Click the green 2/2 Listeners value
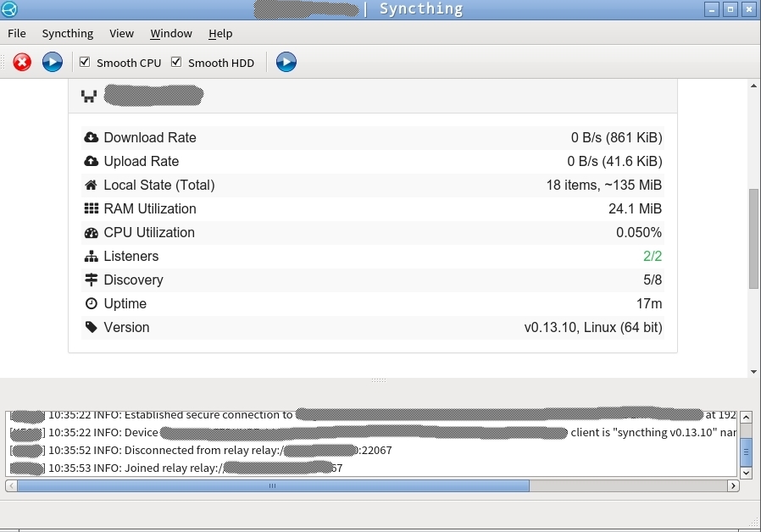The width and height of the screenshot is (761, 532). pos(653,256)
